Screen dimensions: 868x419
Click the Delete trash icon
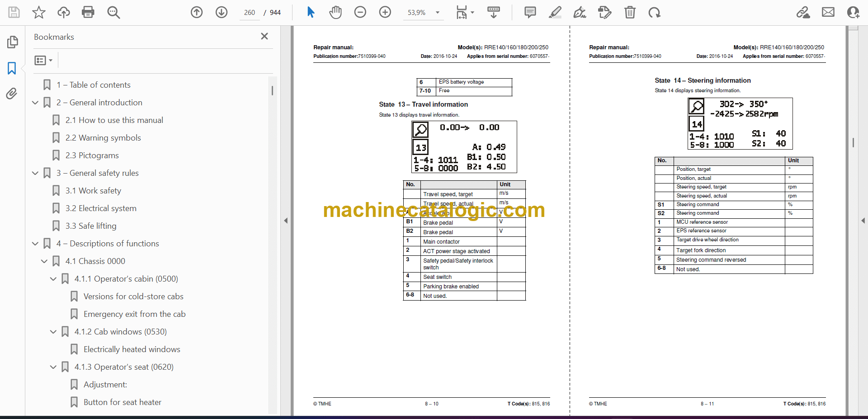[630, 12]
